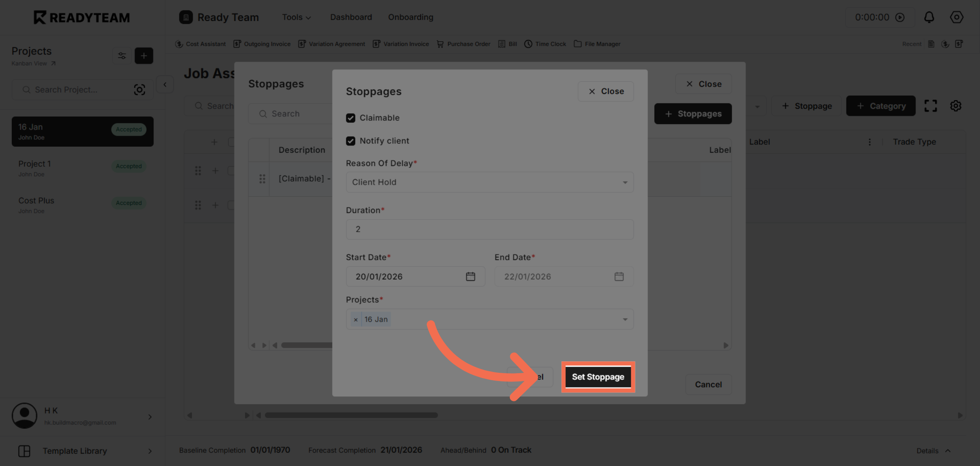
Task: Open the Cost Assistant tool
Action: (x=200, y=44)
